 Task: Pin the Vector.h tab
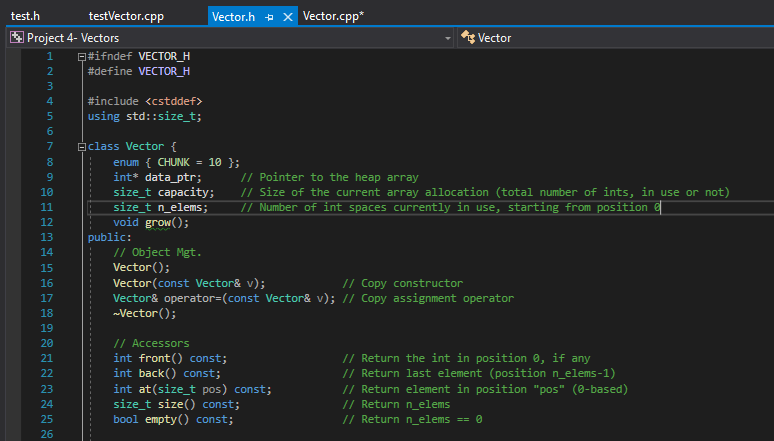(x=270, y=17)
